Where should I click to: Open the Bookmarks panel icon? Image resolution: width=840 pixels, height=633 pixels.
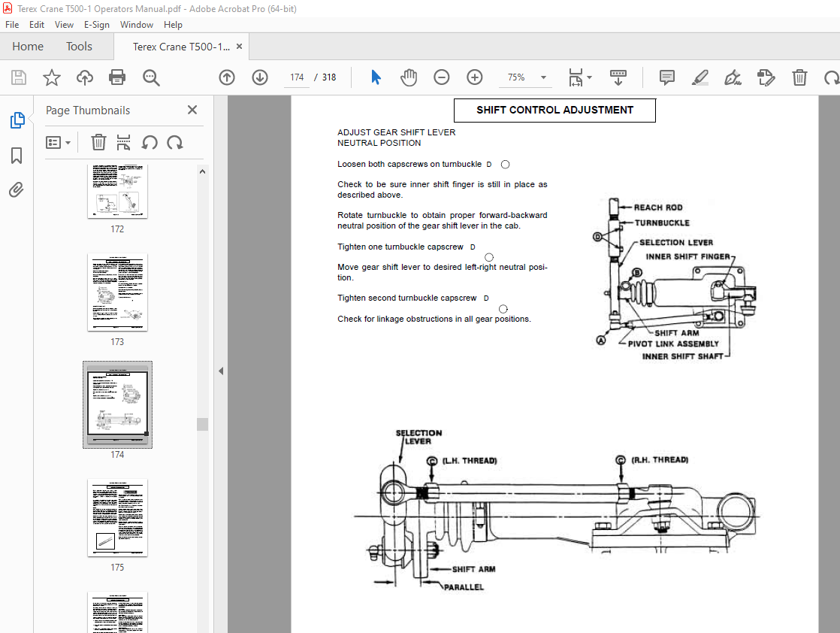[x=17, y=156]
